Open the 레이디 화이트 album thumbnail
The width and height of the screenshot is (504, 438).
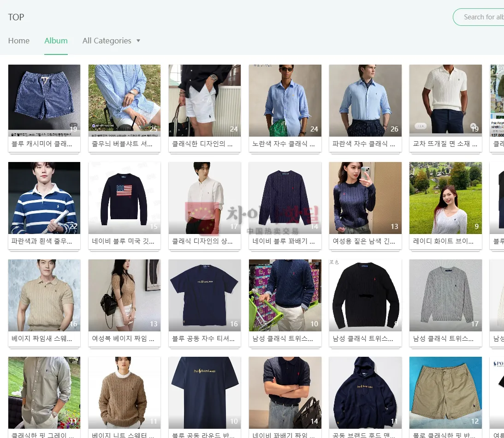[x=445, y=198]
